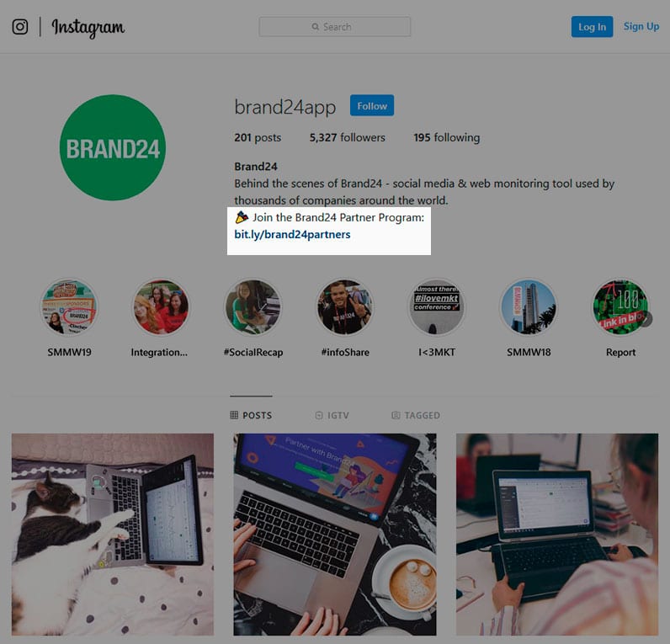Switch to the POSTS tab
The image size is (670, 644).
[x=251, y=415]
